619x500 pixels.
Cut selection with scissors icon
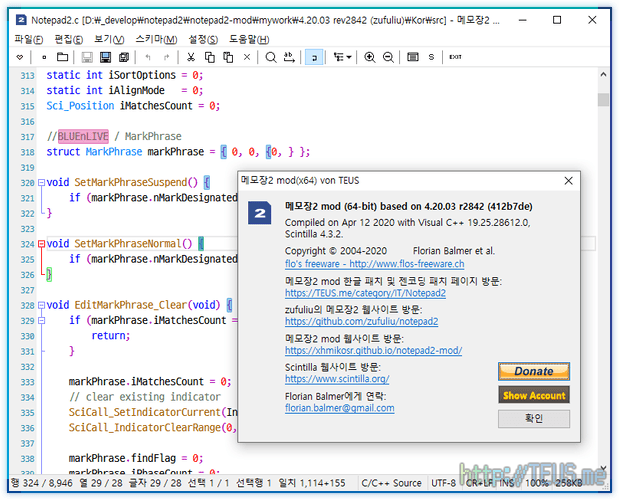(x=191, y=57)
